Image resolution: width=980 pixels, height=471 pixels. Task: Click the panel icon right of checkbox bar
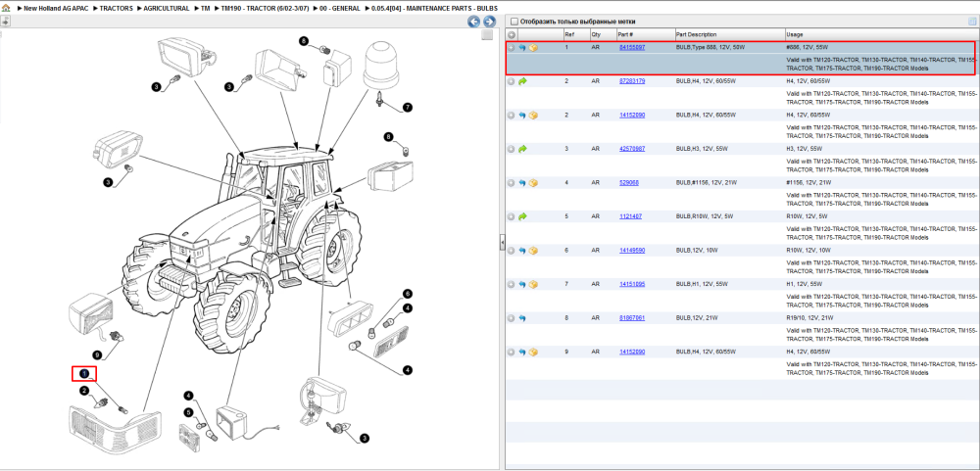coord(972,22)
